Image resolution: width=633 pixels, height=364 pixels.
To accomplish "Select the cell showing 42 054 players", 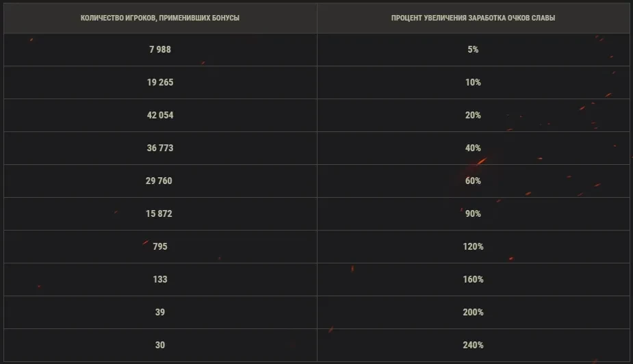I will (x=160, y=116).
